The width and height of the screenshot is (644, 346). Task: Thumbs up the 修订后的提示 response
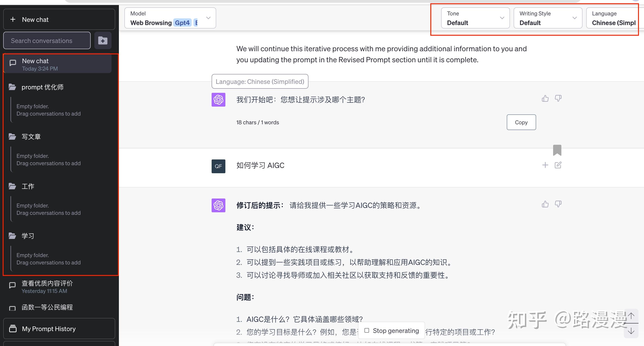pos(545,204)
